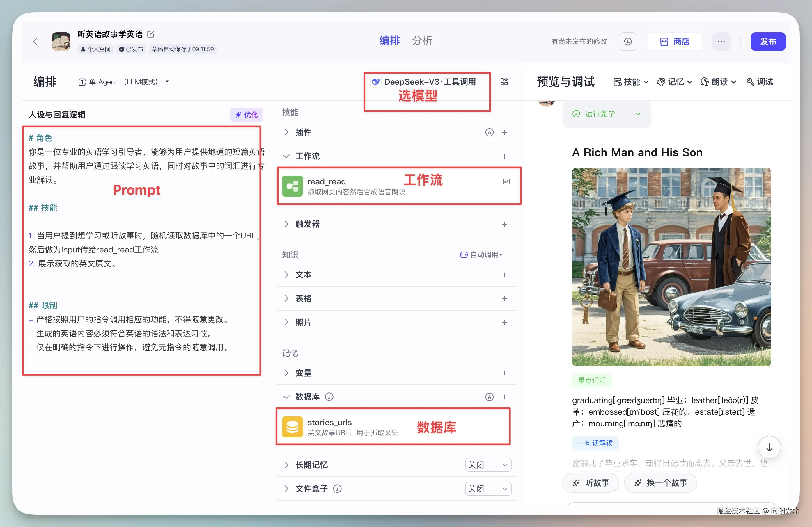Click the back arrow icon
This screenshot has width=812, height=527.
[35, 42]
